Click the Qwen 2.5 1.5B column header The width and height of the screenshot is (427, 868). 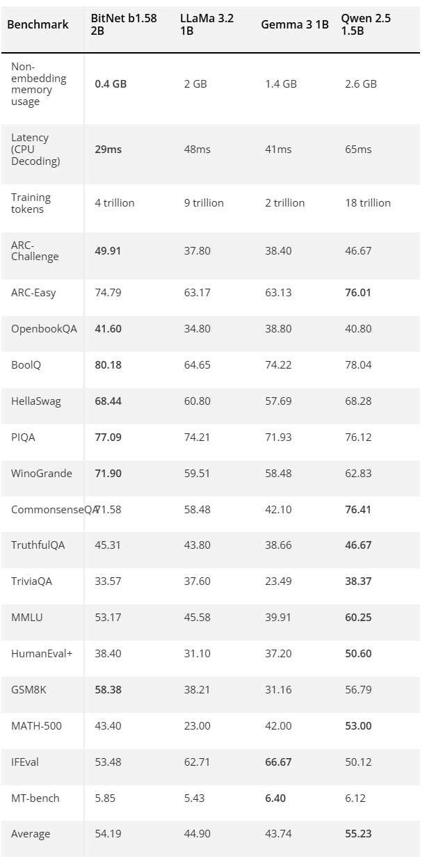point(366,24)
